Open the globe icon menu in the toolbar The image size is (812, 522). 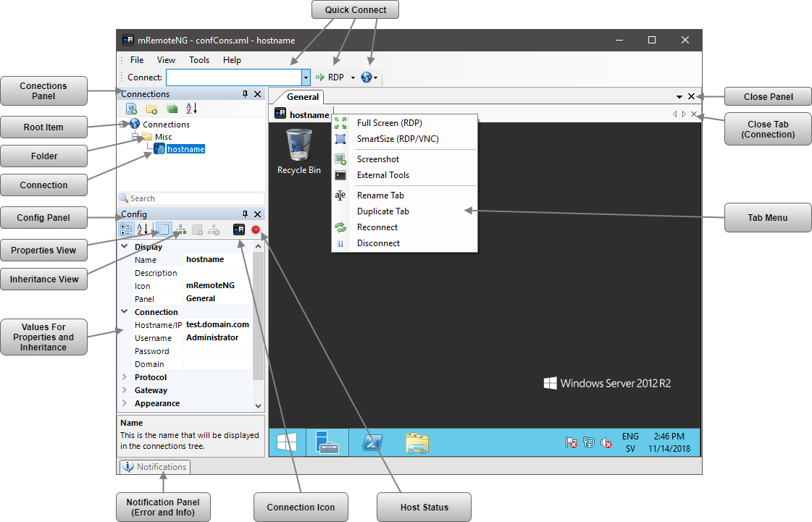click(367, 77)
